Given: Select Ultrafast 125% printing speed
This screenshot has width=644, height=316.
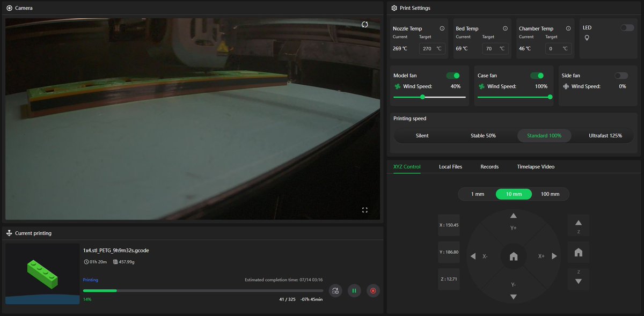Looking at the screenshot, I should (605, 136).
